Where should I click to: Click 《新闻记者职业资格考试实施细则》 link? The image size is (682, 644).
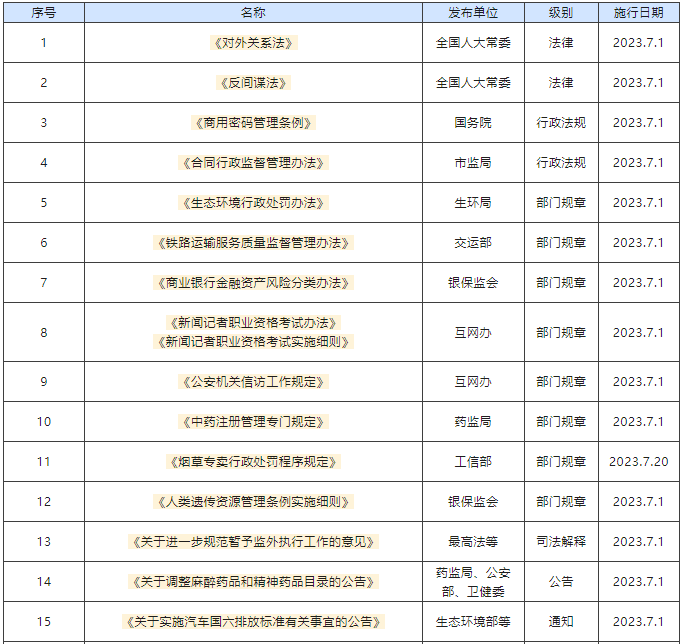pos(254,342)
